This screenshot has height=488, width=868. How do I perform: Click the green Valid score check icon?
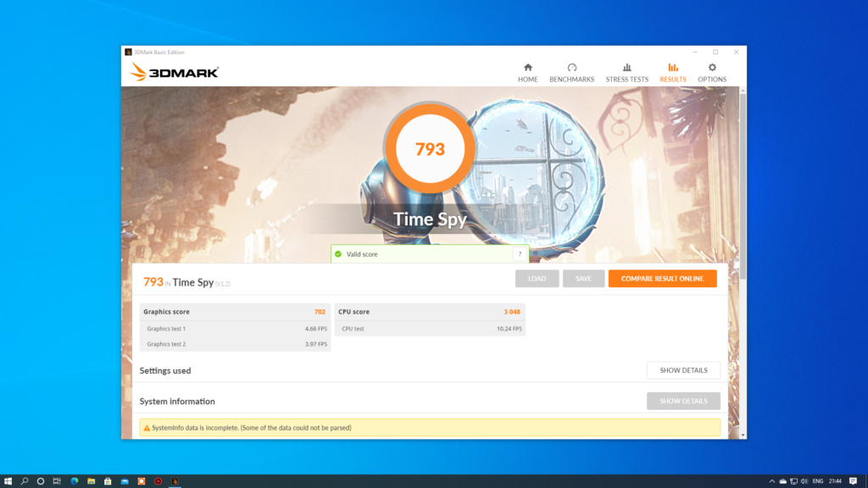[338, 254]
